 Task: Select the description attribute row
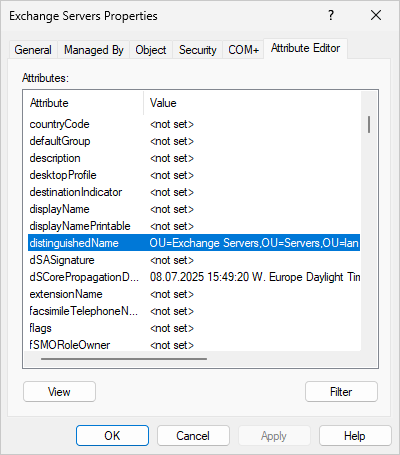pyautogui.click(x=194, y=158)
